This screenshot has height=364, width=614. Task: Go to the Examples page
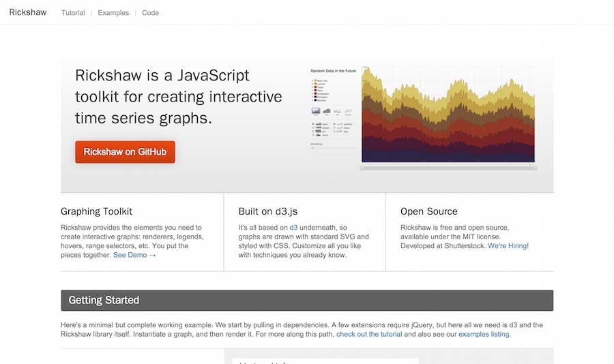[x=113, y=12]
